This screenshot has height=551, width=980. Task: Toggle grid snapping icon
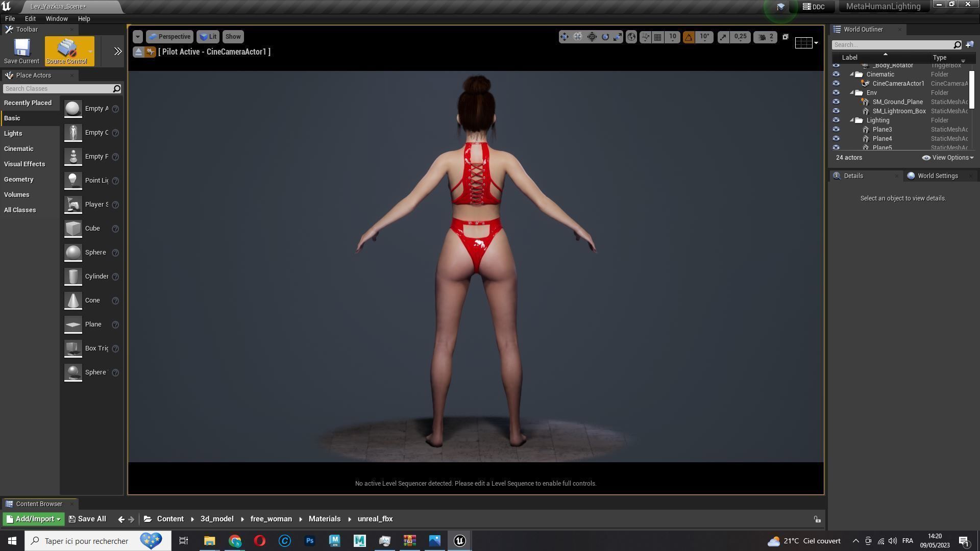point(658,37)
